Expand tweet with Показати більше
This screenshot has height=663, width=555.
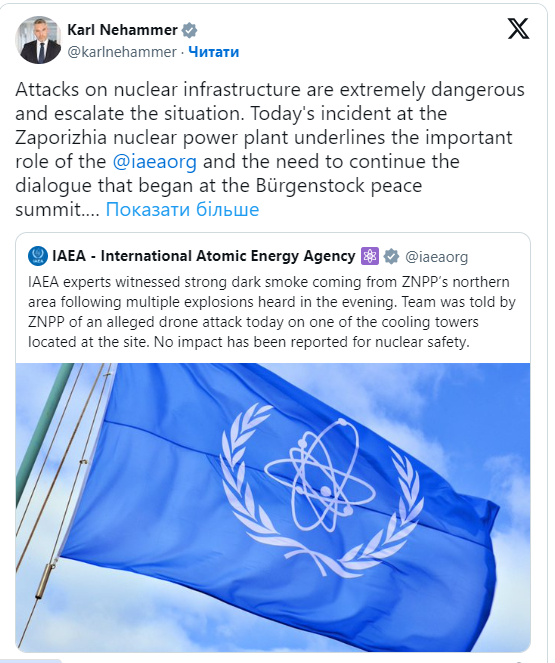(182, 209)
